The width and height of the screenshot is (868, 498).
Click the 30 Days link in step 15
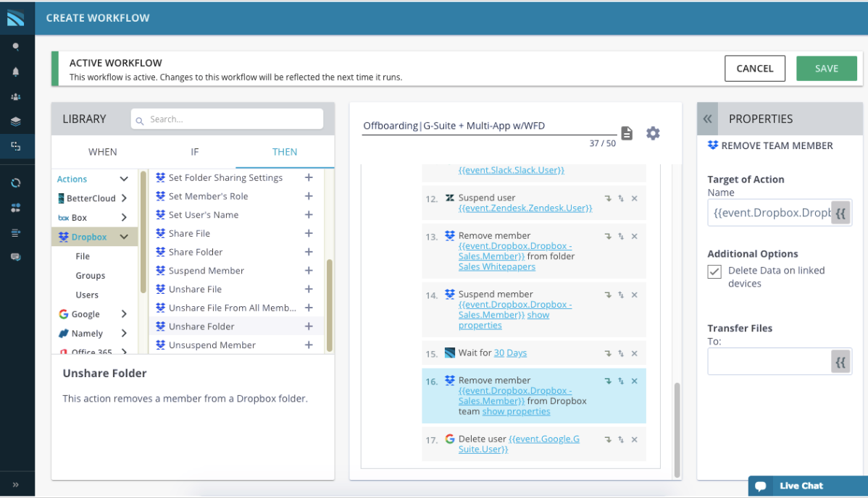(510, 353)
